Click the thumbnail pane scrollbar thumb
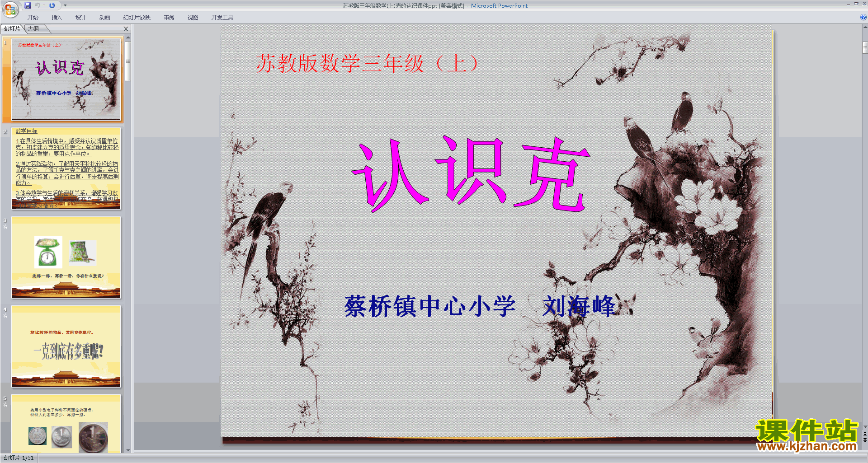This screenshot has height=463, width=868. pyautogui.click(x=128, y=61)
